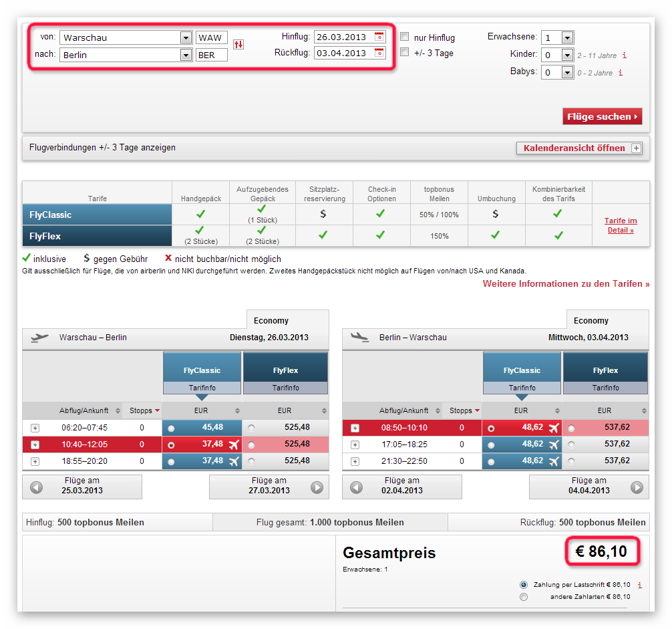
Task: Click the Lastschrift payment info icon
Action: tap(640, 585)
